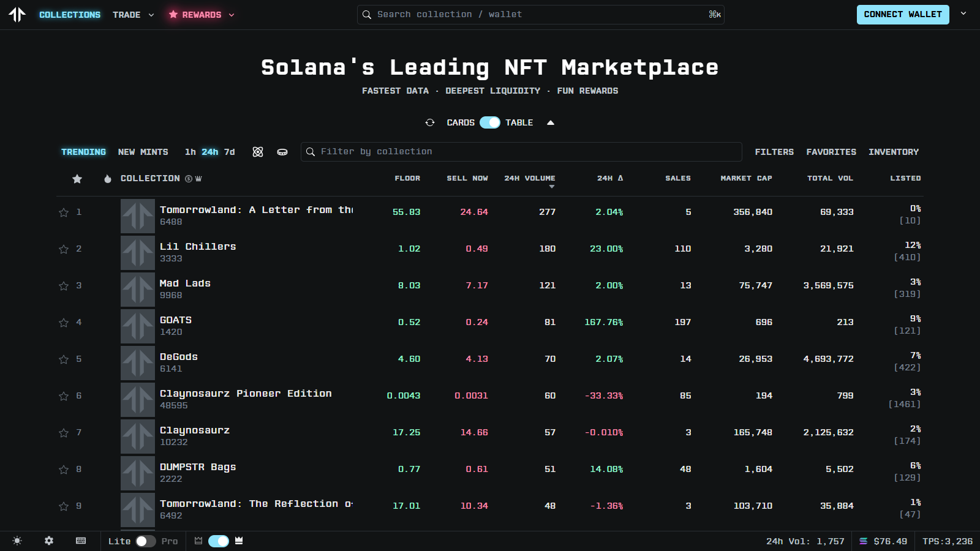
Task: Favorite the Claynosaurz Pioneer Edition star
Action: [64, 396]
